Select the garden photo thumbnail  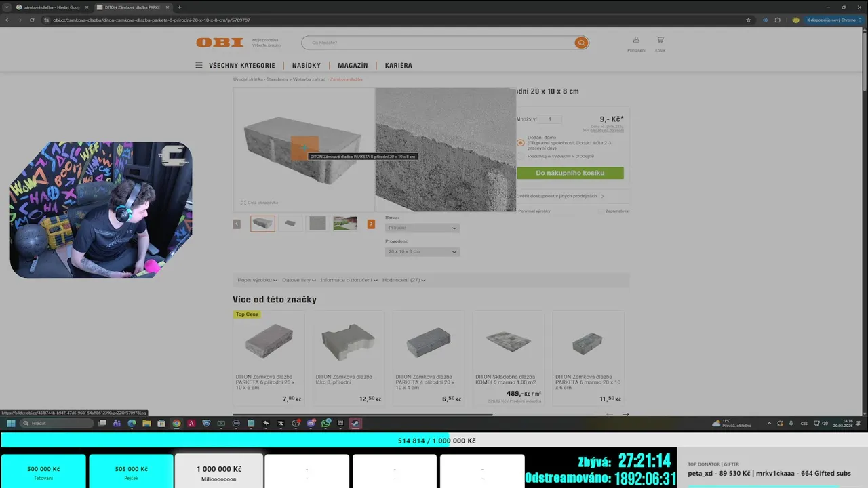pos(345,224)
